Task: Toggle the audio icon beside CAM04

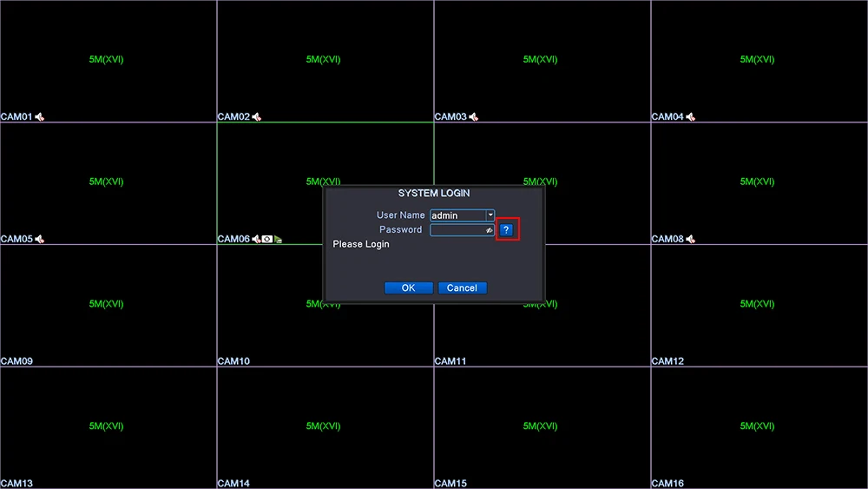Action: 690,117
